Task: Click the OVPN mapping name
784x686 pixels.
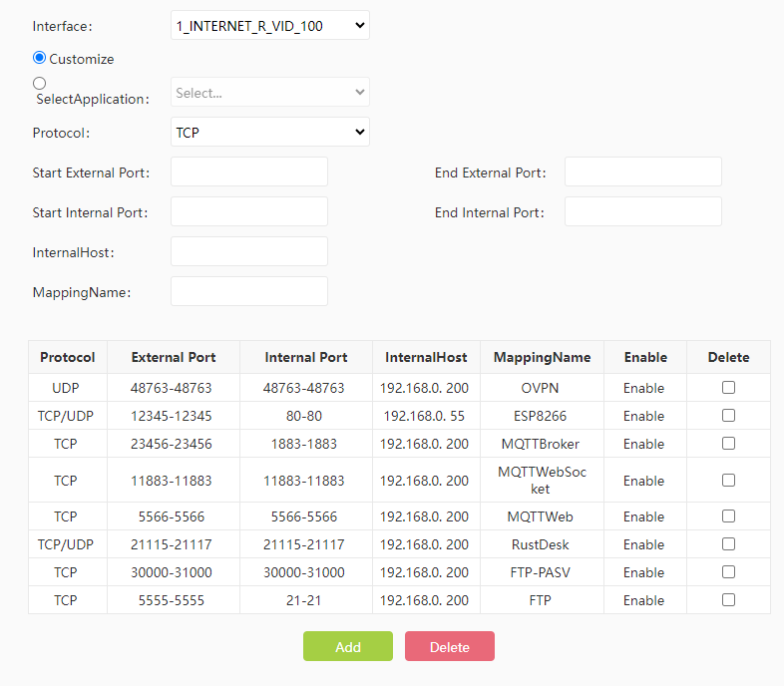Action: [540, 388]
